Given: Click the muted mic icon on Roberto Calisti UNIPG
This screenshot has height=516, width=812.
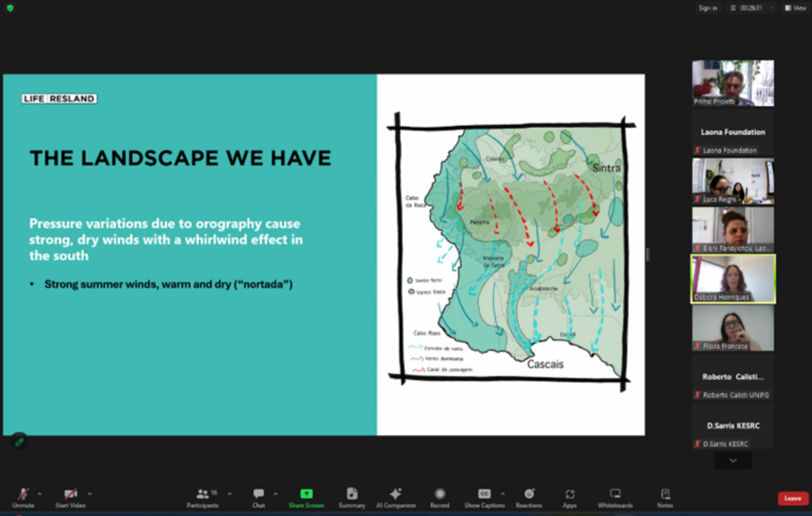Looking at the screenshot, I should click(698, 395).
